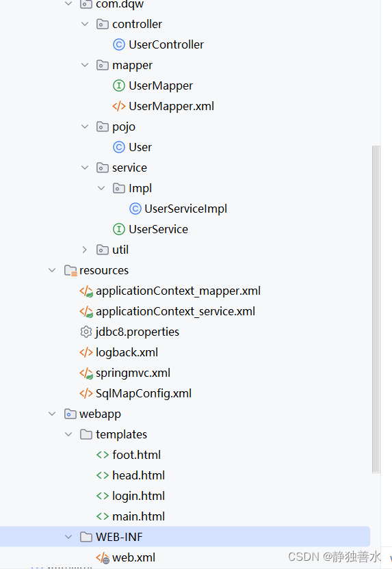Click the UserMapper interface icon
392x569 pixels.
click(119, 85)
